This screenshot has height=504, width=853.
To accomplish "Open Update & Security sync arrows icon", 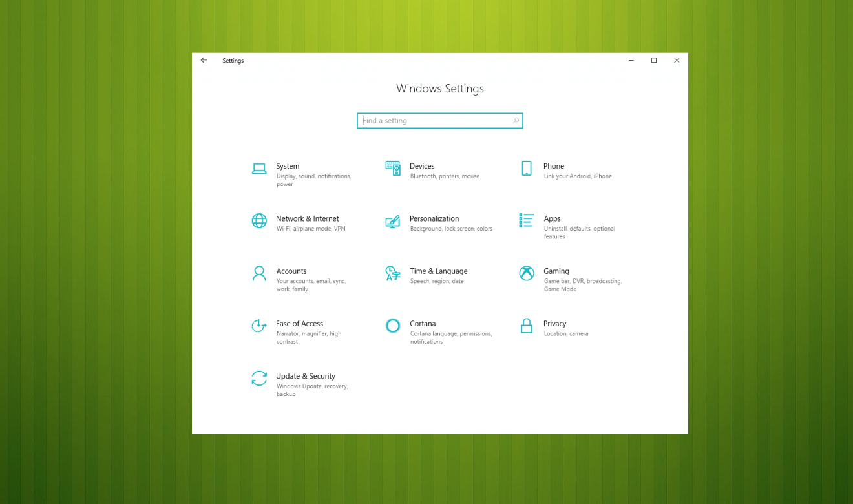I will 259,378.
